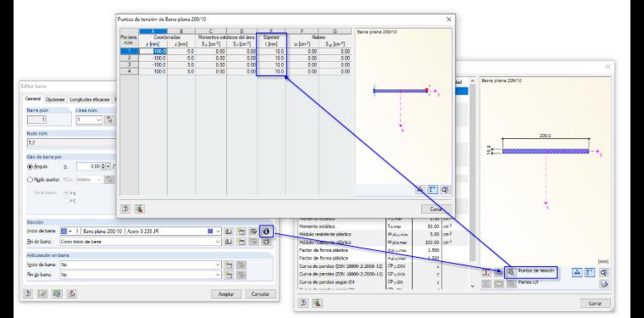Close the Puntos de tensión dialog window
The image size is (644, 318).
448,20
